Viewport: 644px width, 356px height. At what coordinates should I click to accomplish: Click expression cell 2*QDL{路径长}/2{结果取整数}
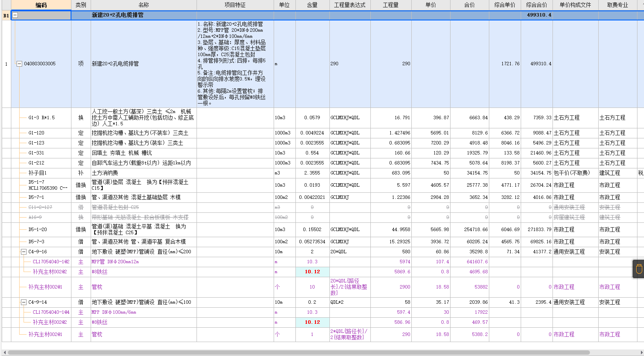click(x=350, y=334)
